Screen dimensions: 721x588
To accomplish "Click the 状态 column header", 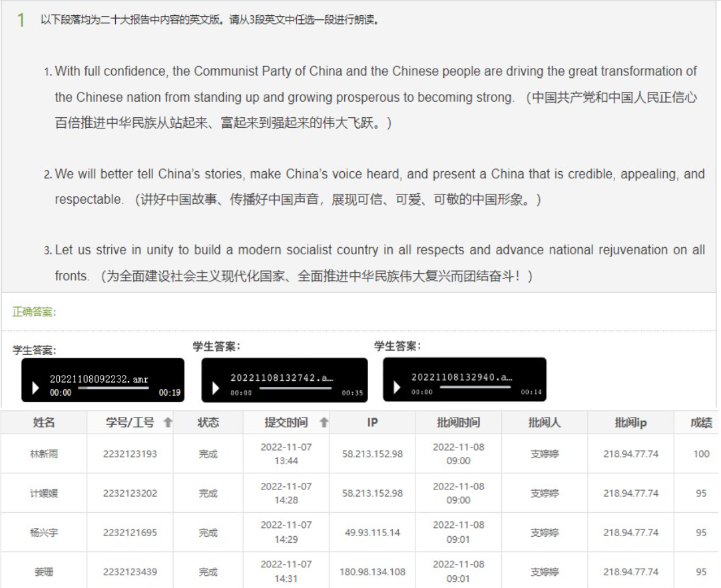I will (208, 422).
